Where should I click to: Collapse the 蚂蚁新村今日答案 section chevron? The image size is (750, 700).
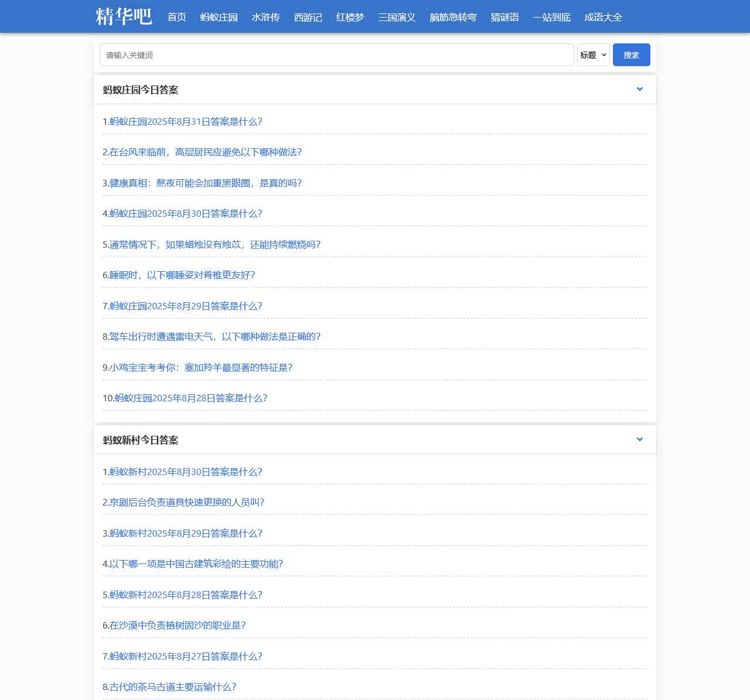pyautogui.click(x=639, y=439)
